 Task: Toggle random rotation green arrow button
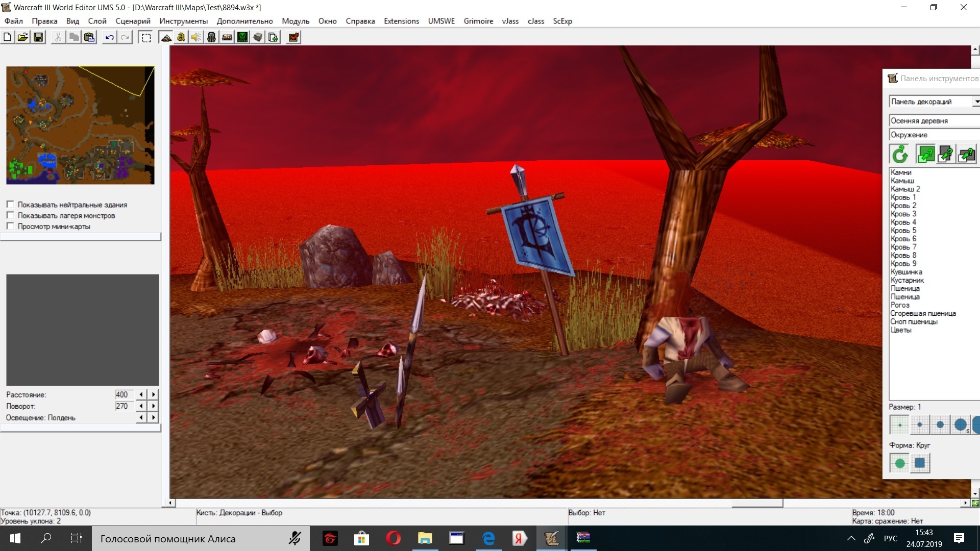tap(900, 154)
